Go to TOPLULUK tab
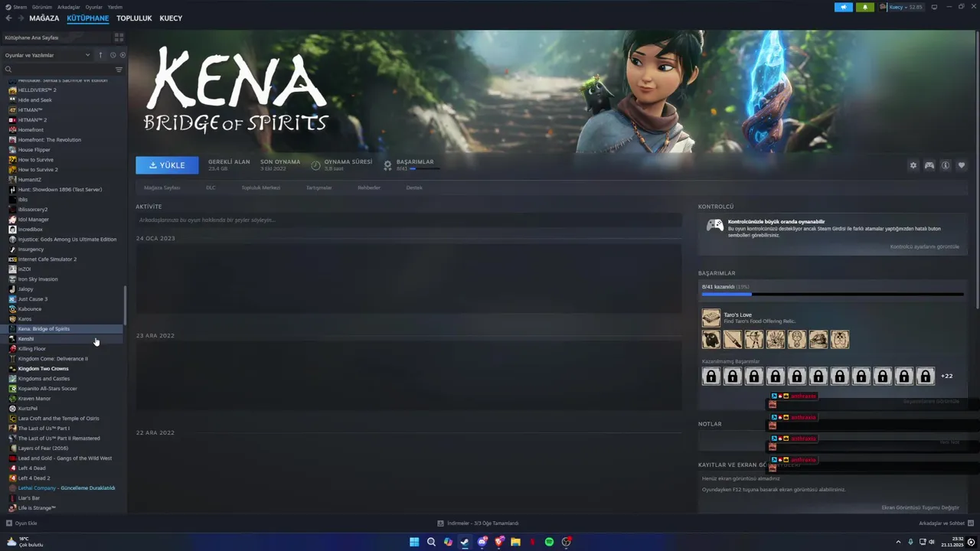The width and height of the screenshot is (980, 551). [134, 18]
